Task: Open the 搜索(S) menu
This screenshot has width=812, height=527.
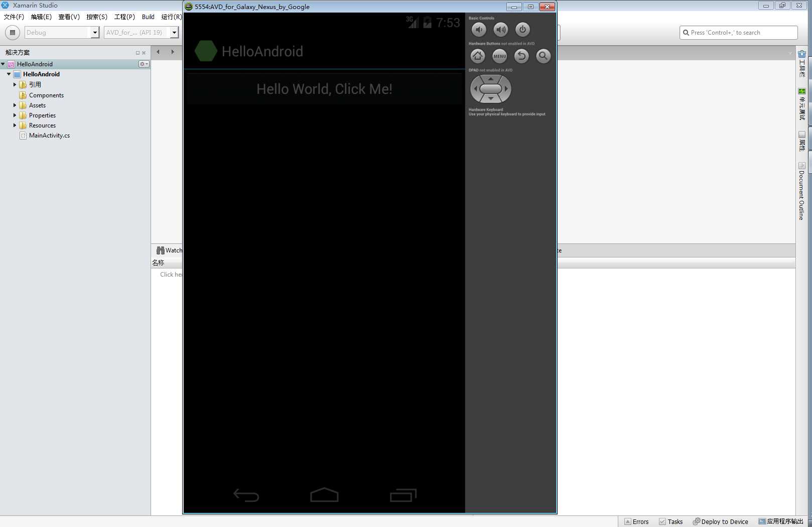Action: point(97,17)
